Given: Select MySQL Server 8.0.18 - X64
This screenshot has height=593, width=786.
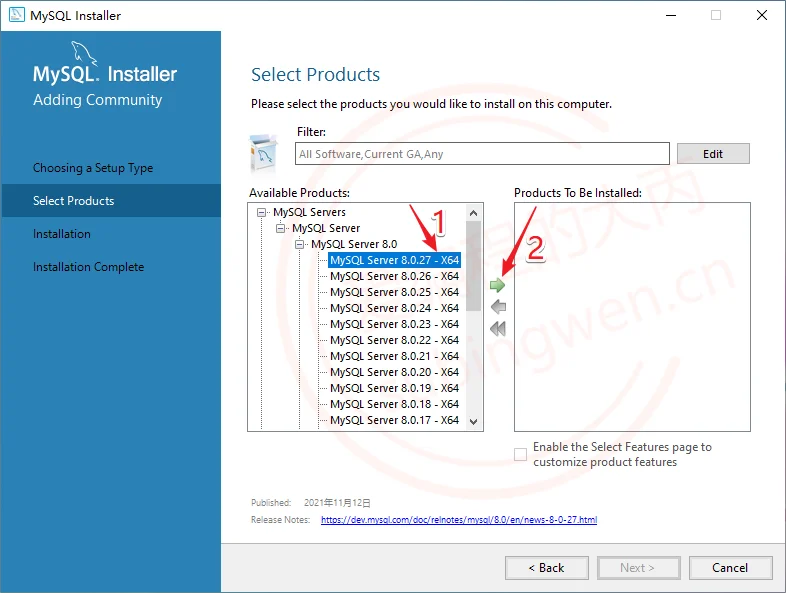Looking at the screenshot, I should coord(395,405).
